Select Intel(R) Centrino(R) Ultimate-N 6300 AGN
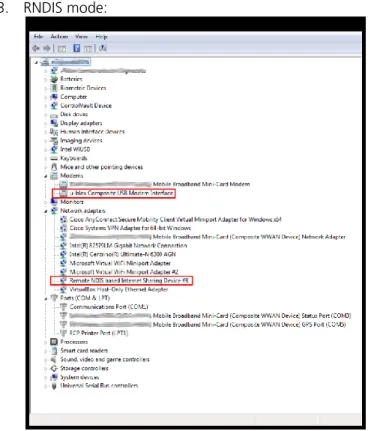 tap(122, 254)
